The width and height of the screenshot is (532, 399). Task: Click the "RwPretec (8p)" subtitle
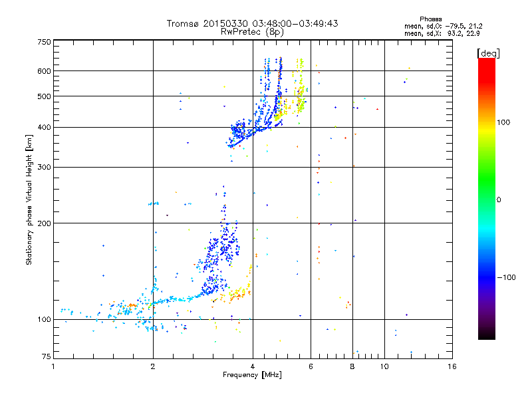[x=252, y=32]
